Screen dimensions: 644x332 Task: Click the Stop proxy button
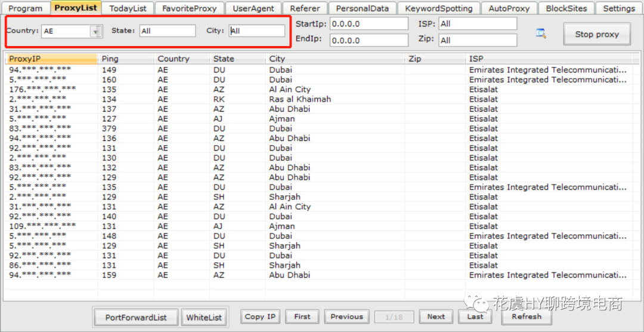[x=597, y=34]
